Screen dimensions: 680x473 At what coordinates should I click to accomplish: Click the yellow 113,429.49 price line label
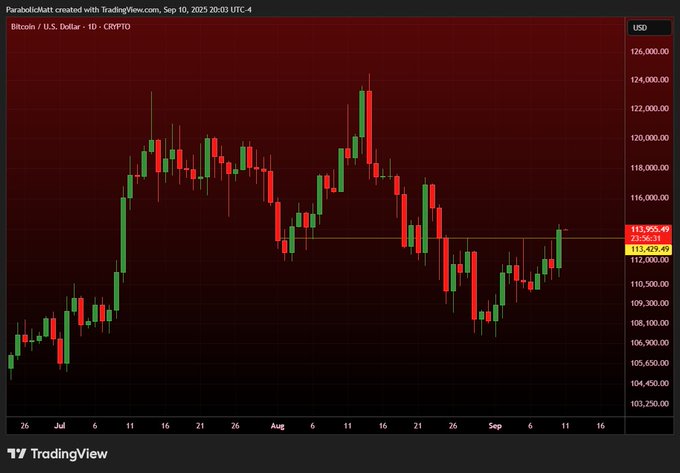649,249
